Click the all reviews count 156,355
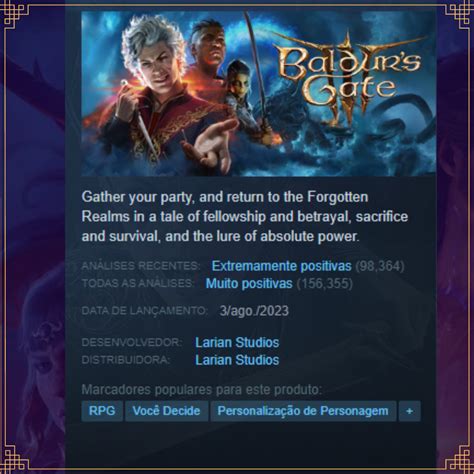This screenshot has width=474, height=474. coord(325,284)
